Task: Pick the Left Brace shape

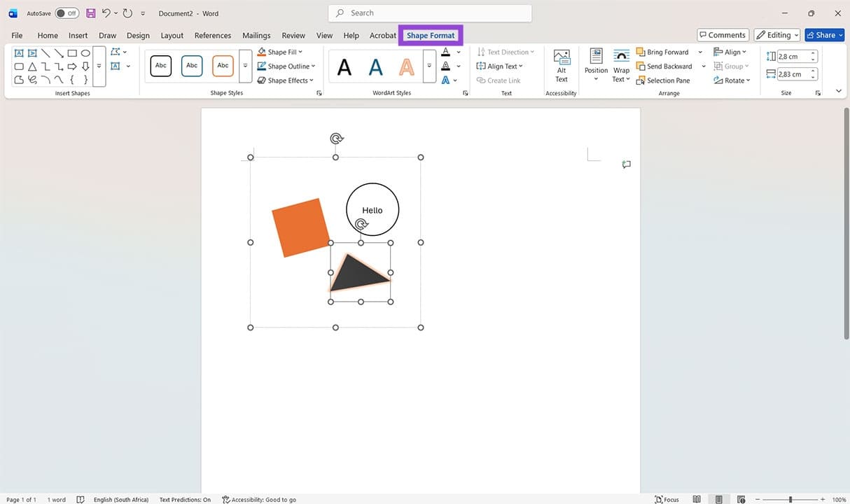Action: click(x=72, y=79)
